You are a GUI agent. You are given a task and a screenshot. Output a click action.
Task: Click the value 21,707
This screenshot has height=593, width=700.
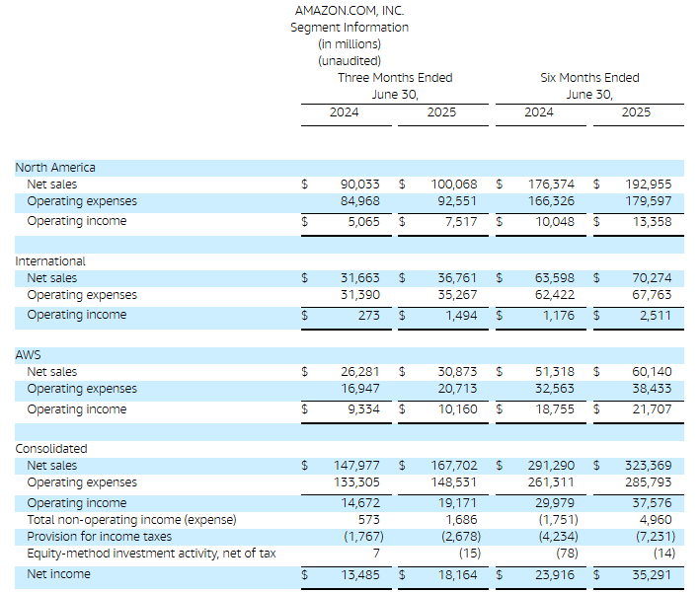(652, 409)
